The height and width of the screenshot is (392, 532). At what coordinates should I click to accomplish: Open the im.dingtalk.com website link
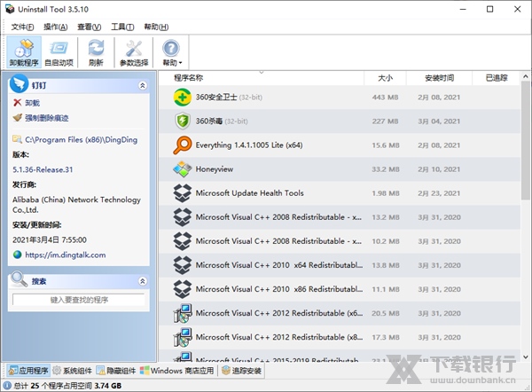click(65, 255)
